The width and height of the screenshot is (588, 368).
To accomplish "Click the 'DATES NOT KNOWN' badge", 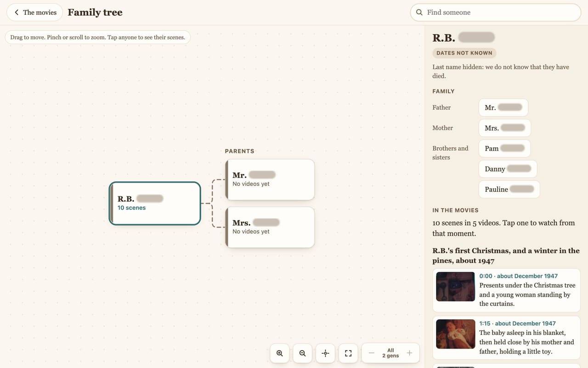I will click(464, 53).
